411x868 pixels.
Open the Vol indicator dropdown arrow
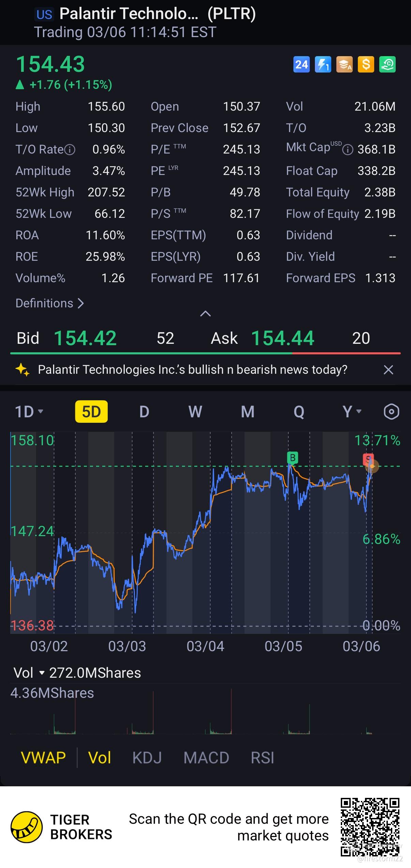(42, 673)
